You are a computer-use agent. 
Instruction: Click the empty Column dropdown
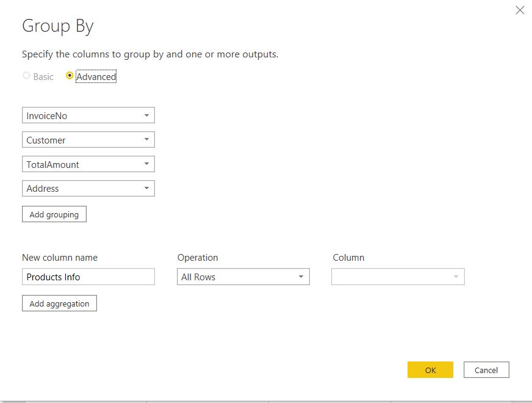398,277
